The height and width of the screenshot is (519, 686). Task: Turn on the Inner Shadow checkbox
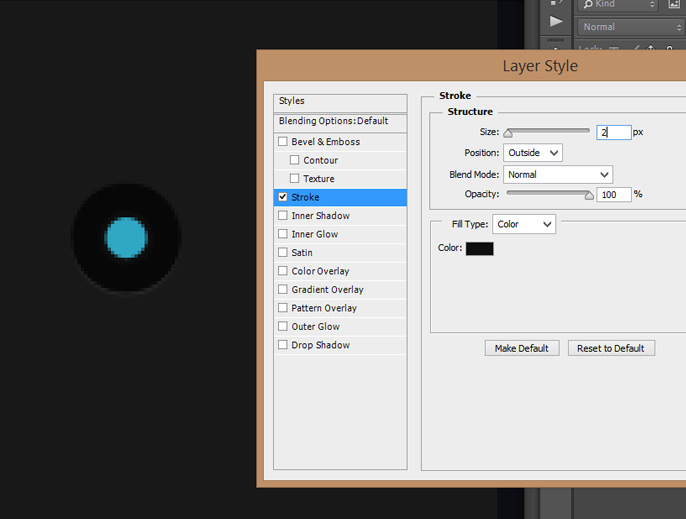tap(283, 216)
